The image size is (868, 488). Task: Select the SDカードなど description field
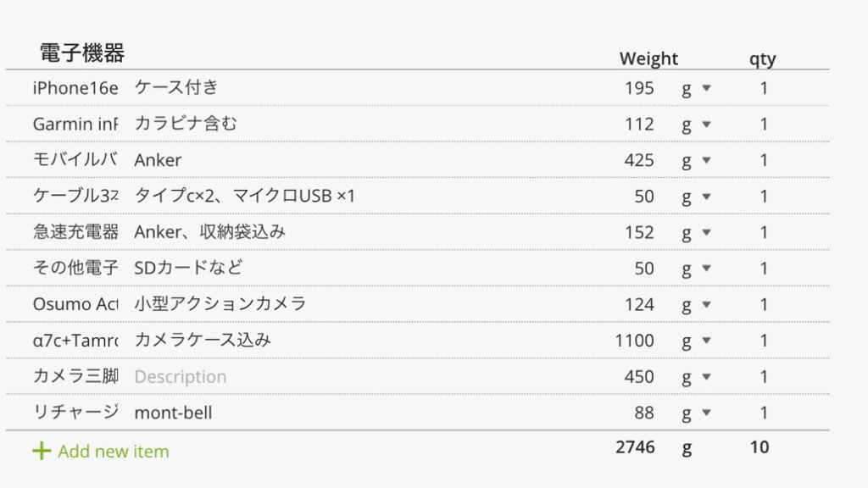point(188,269)
